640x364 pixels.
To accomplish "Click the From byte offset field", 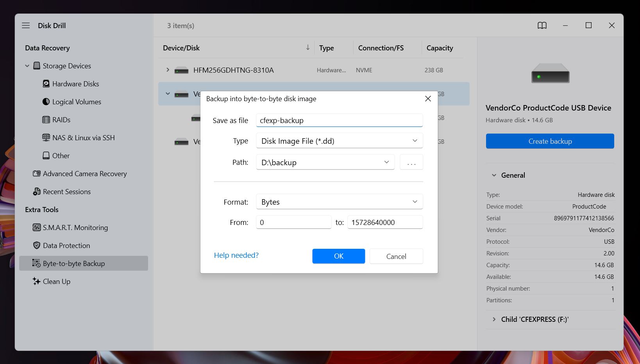I will coord(293,222).
